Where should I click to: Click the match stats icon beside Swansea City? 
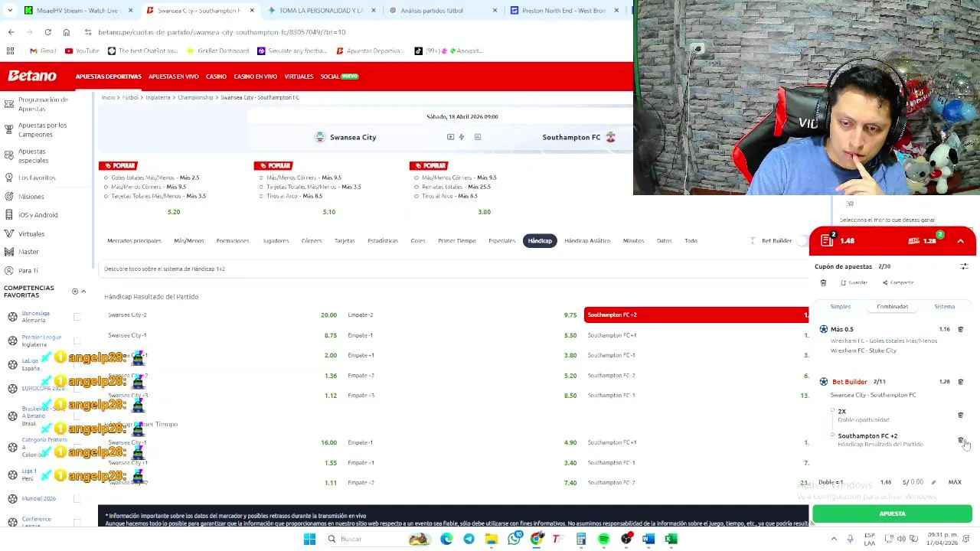tap(450, 137)
